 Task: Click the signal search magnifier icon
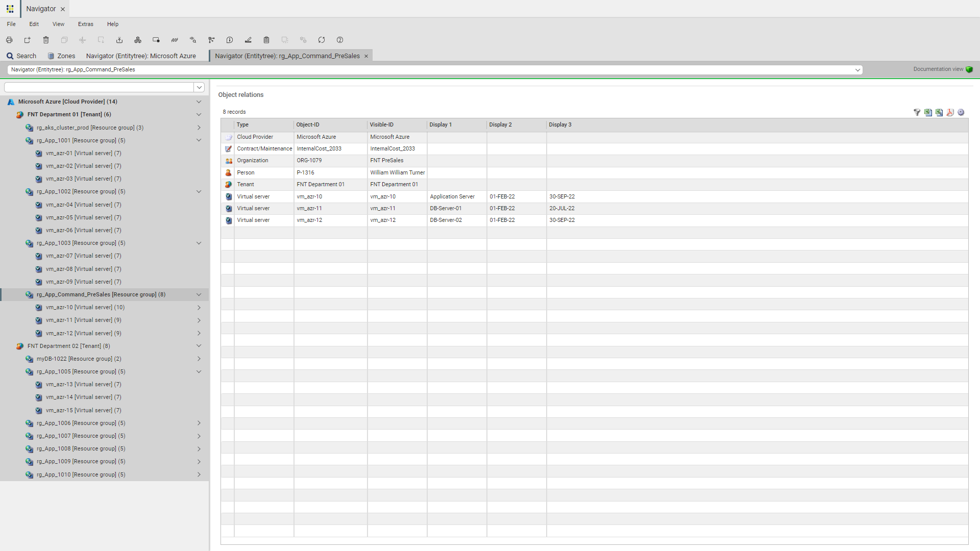click(193, 40)
